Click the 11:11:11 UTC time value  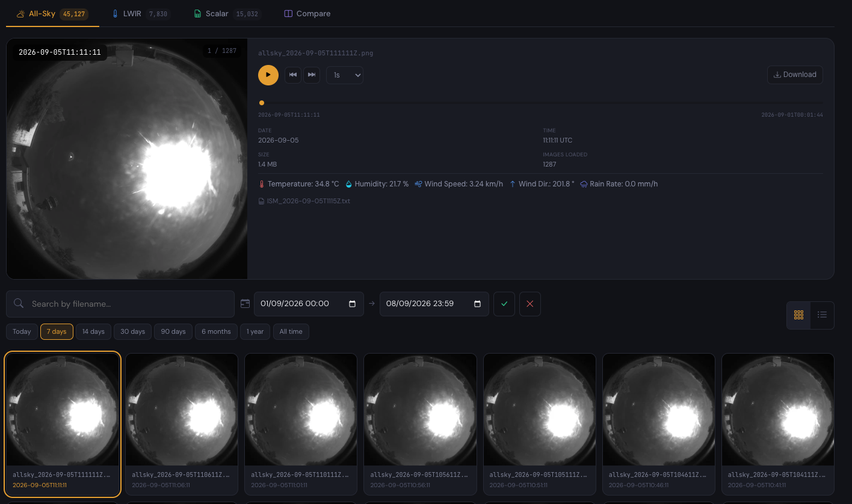click(558, 140)
